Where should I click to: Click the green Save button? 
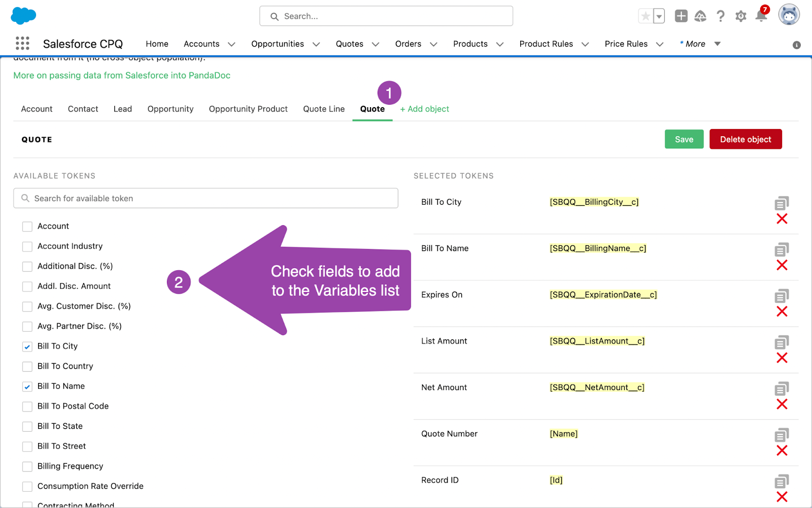(x=684, y=139)
